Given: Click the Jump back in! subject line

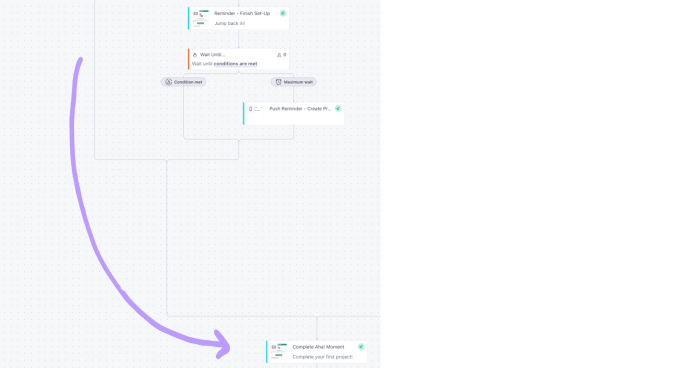Looking at the screenshot, I should tap(229, 23).
